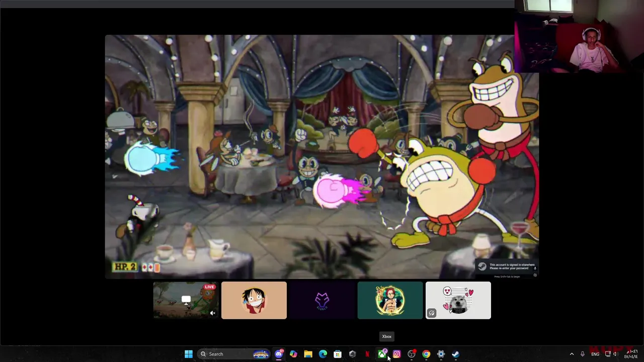Show hidden system tray icons
The image size is (644, 362).
pyautogui.click(x=572, y=354)
